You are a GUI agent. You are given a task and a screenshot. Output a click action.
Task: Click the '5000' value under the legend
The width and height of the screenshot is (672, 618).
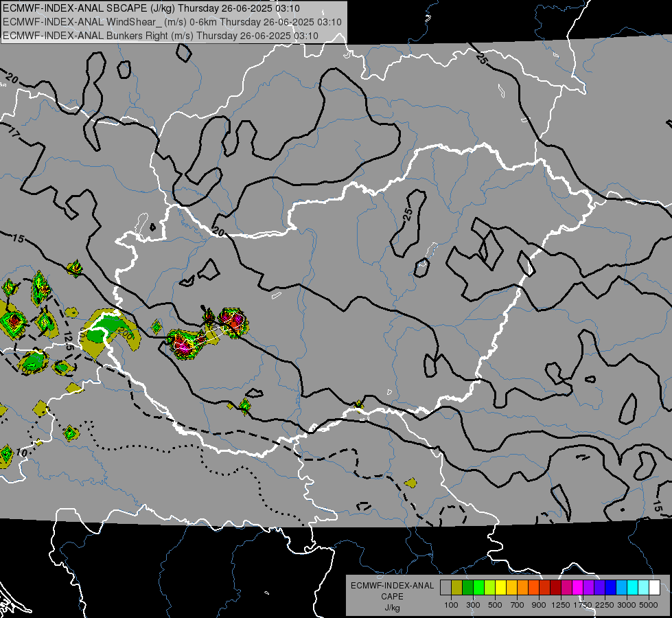[649, 605]
